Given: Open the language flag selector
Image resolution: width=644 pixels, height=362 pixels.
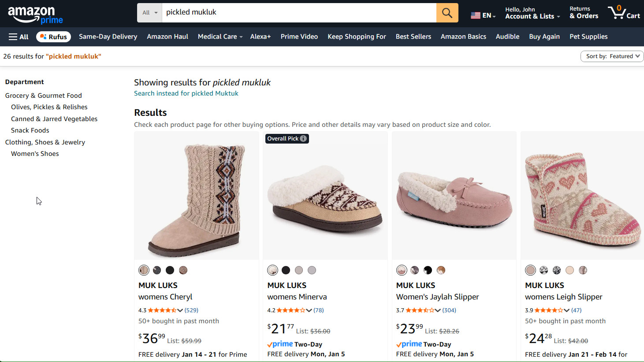Looking at the screenshot, I should [483, 15].
